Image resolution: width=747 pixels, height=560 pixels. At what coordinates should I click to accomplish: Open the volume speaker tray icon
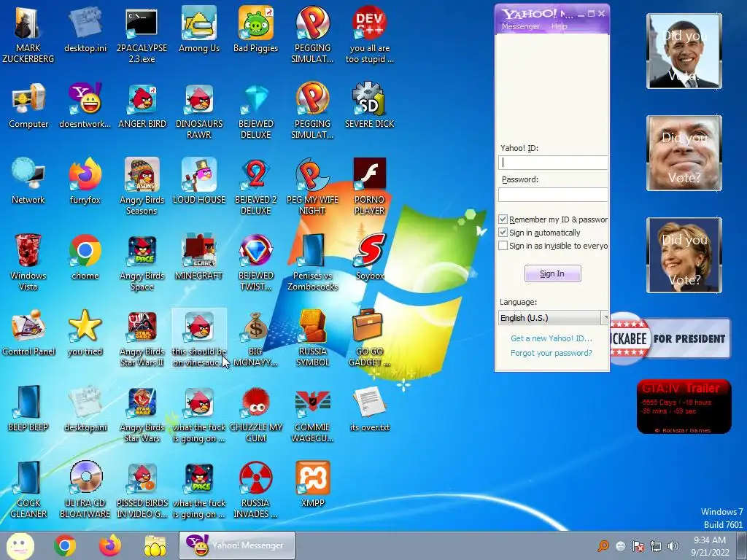pyautogui.click(x=673, y=545)
